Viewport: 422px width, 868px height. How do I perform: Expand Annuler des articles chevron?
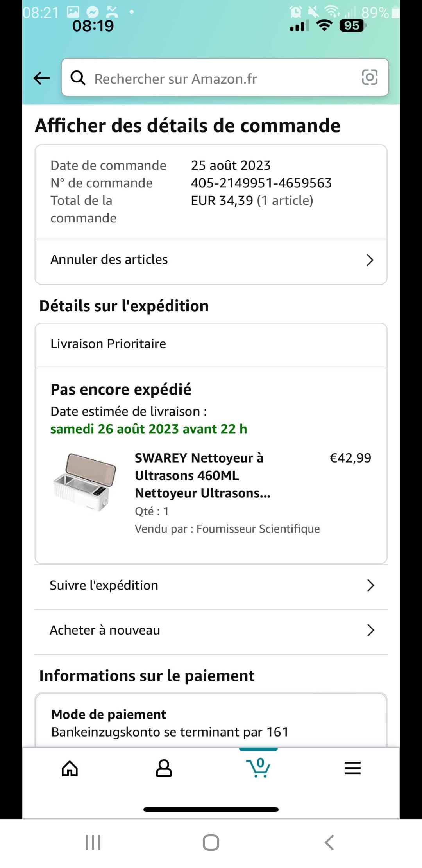click(370, 260)
